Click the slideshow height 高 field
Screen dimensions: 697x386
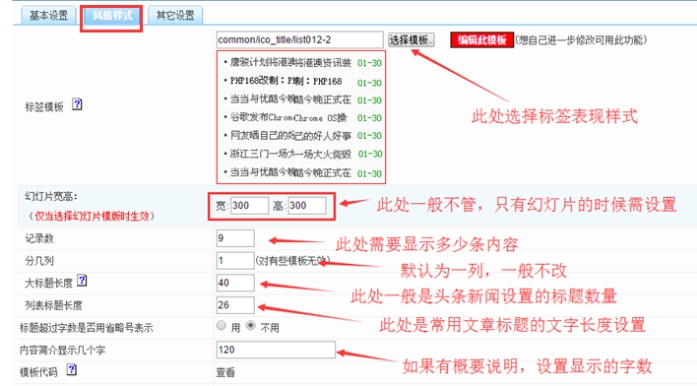click(x=307, y=205)
